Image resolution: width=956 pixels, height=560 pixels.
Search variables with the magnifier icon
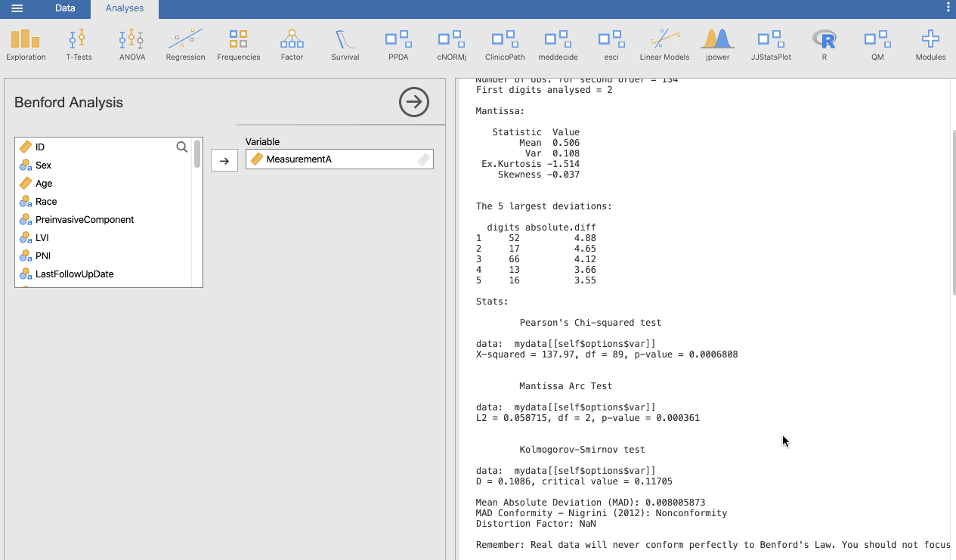[x=181, y=147]
